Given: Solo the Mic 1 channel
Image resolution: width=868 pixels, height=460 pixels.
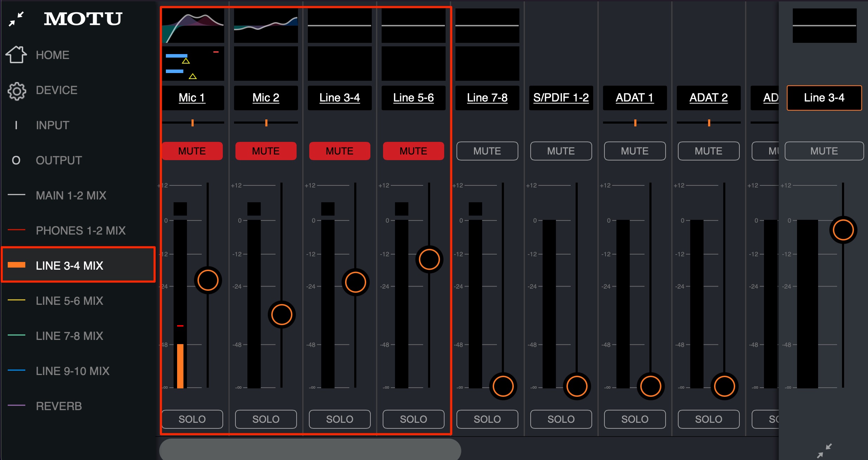Looking at the screenshot, I should click(192, 419).
